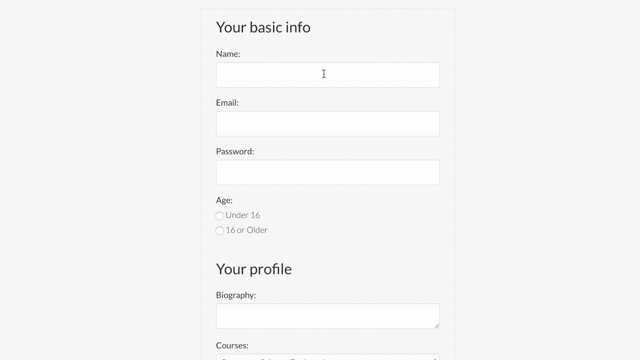Click the 'Courses:' field label
The width and height of the screenshot is (640, 360).
click(232, 346)
